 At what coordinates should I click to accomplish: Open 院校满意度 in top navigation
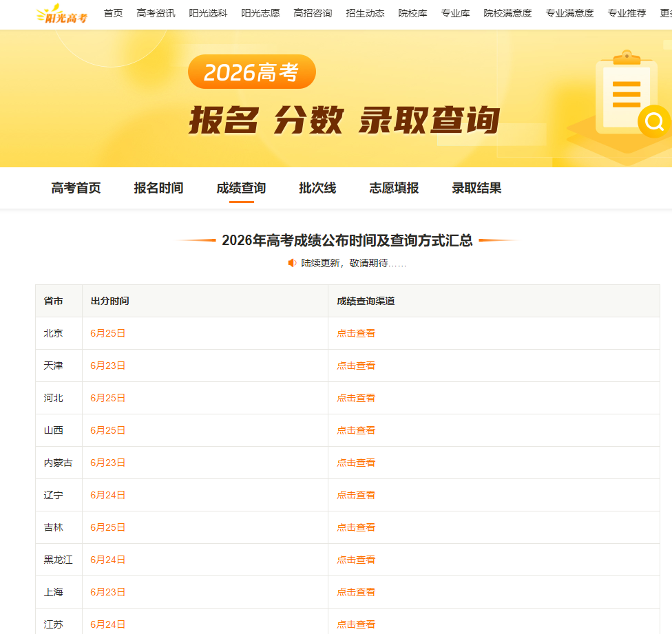507,13
